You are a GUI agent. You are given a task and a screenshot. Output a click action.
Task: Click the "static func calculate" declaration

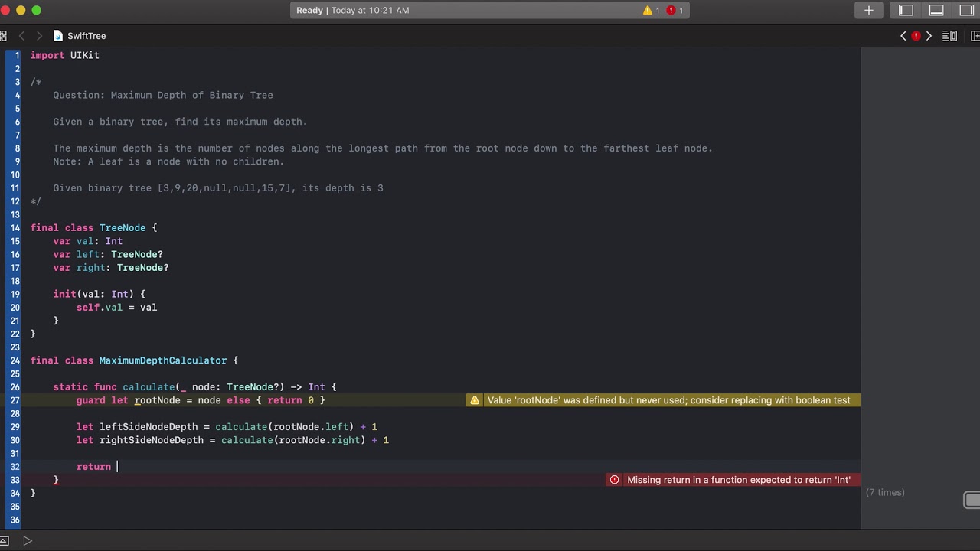(x=195, y=387)
